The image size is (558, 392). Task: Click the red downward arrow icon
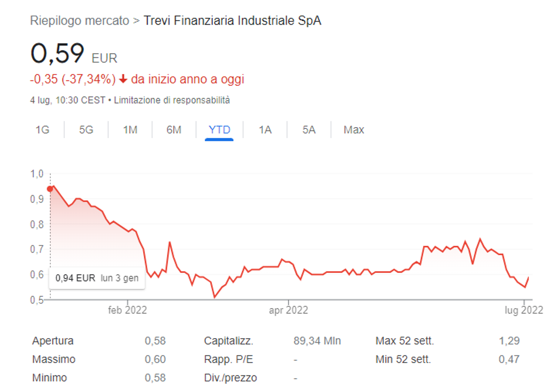point(123,79)
